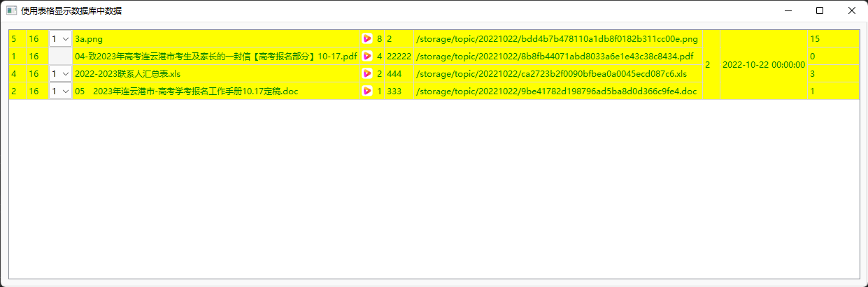This screenshot has width=868, height=287.
Task: Select the file name 3a.png
Action: click(x=88, y=39)
